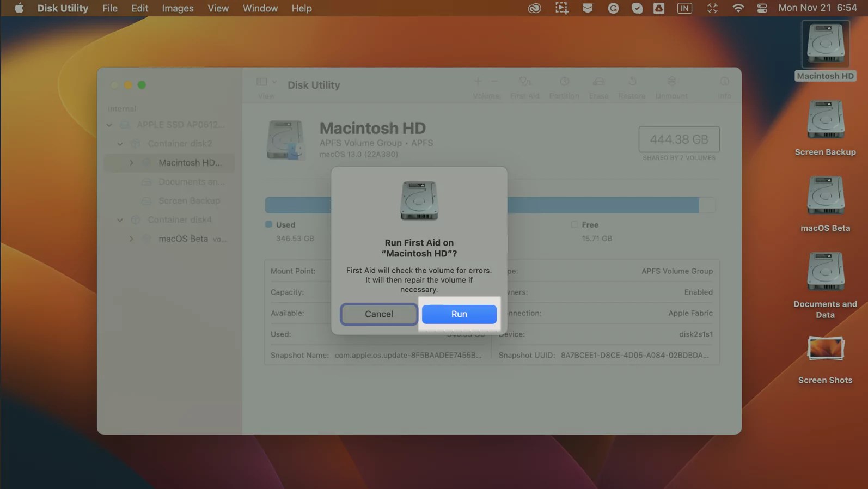Click the disk2s1s1 device value
The image size is (868, 489).
[x=695, y=334]
